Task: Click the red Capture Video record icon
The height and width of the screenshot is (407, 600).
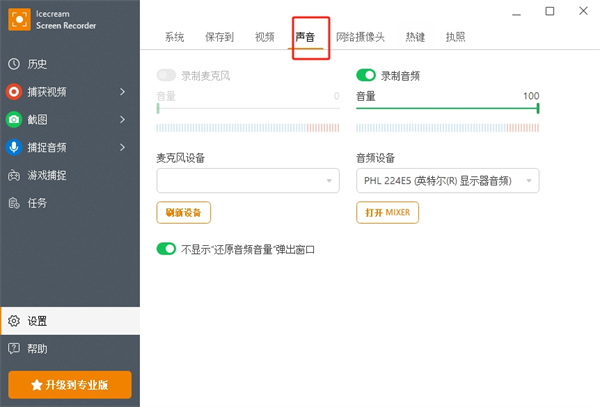Action: [14, 92]
